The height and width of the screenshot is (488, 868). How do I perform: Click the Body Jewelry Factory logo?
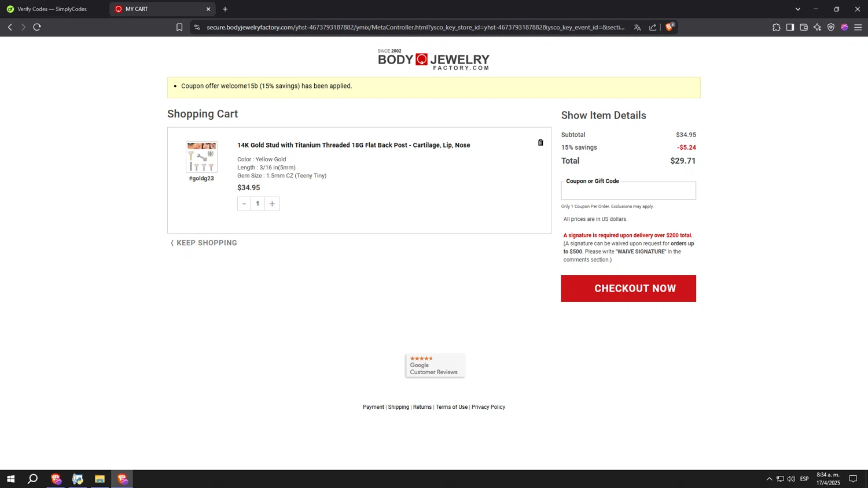pos(433,60)
